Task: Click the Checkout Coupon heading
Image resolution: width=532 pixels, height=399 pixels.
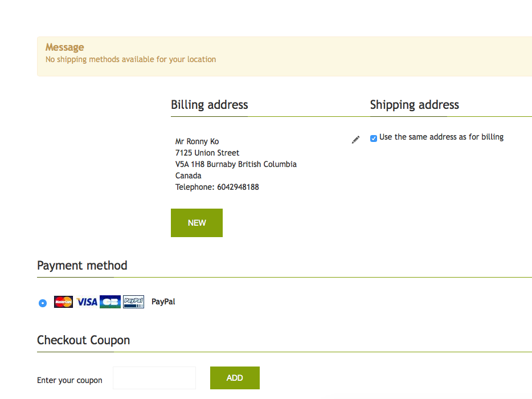Action: coord(83,340)
